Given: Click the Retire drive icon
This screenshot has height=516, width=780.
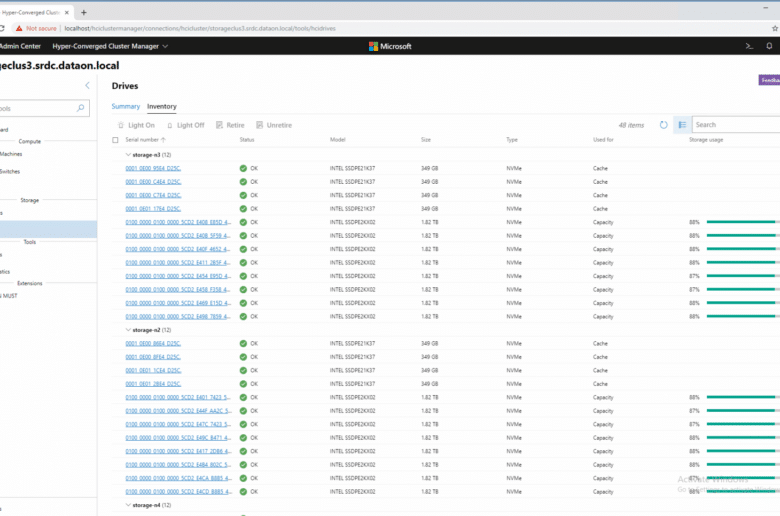Looking at the screenshot, I should [x=219, y=125].
